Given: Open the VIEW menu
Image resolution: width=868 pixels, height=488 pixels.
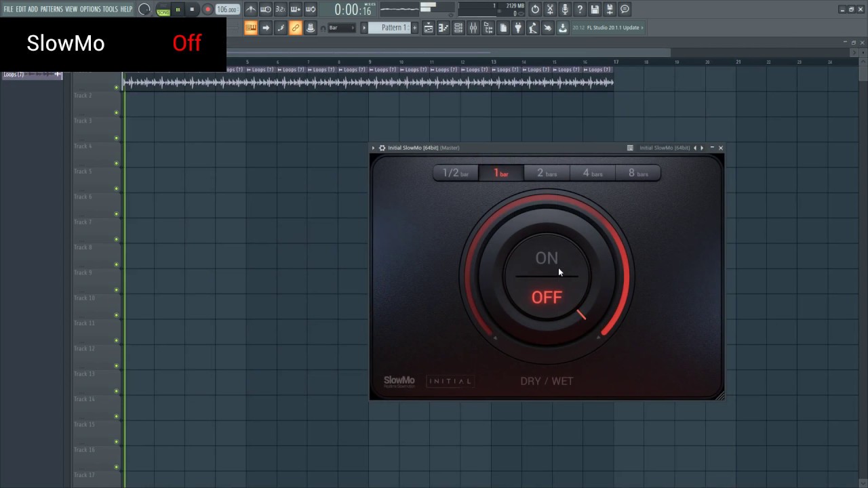Looking at the screenshot, I should coord(71,9).
